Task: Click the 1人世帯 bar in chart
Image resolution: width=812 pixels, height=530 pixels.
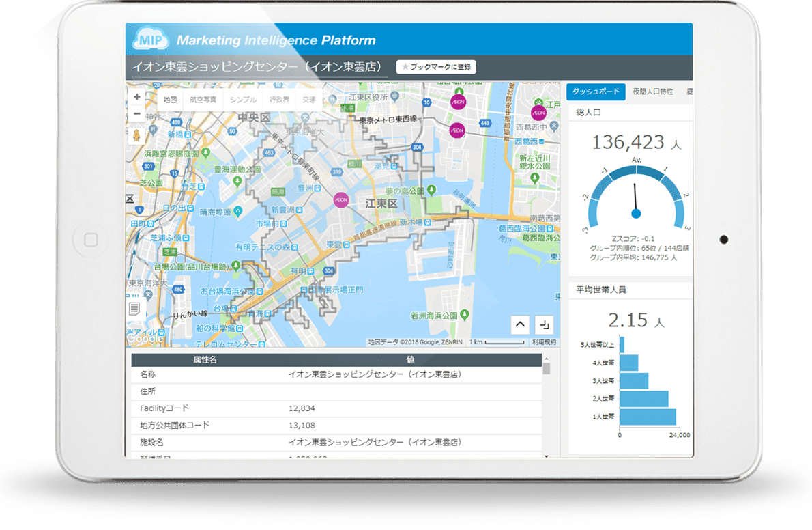Action: 648,417
